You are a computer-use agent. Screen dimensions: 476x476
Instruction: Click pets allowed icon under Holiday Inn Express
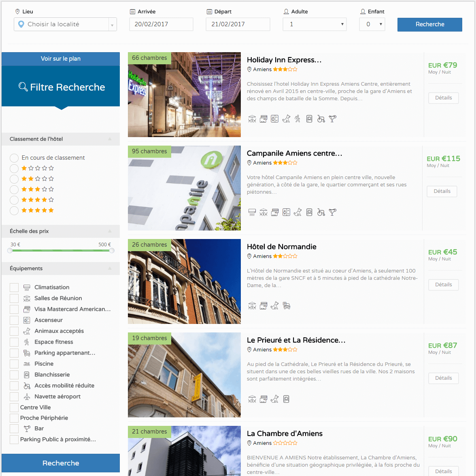click(286, 119)
